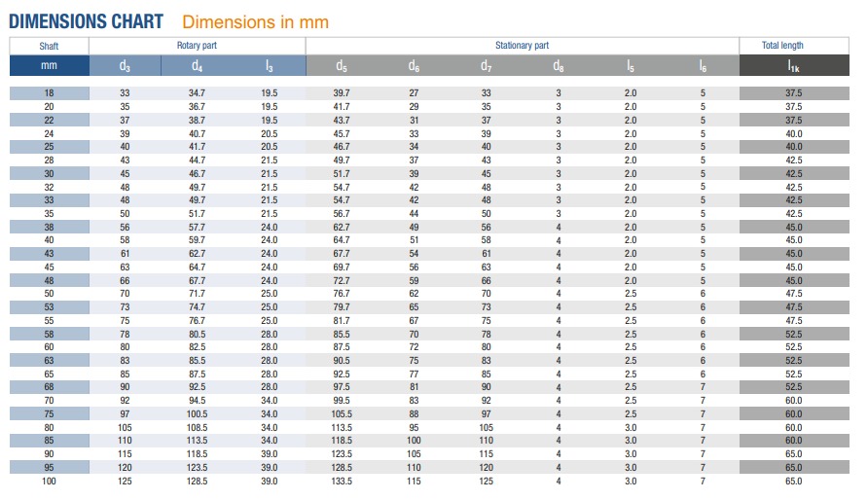The height and width of the screenshot is (500, 868).
Task: Click l6 value 7 in shaft 68 row
Action: tap(703, 387)
